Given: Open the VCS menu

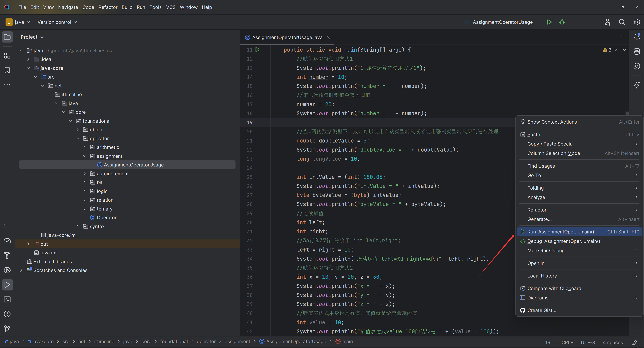Looking at the screenshot, I should (x=171, y=7).
